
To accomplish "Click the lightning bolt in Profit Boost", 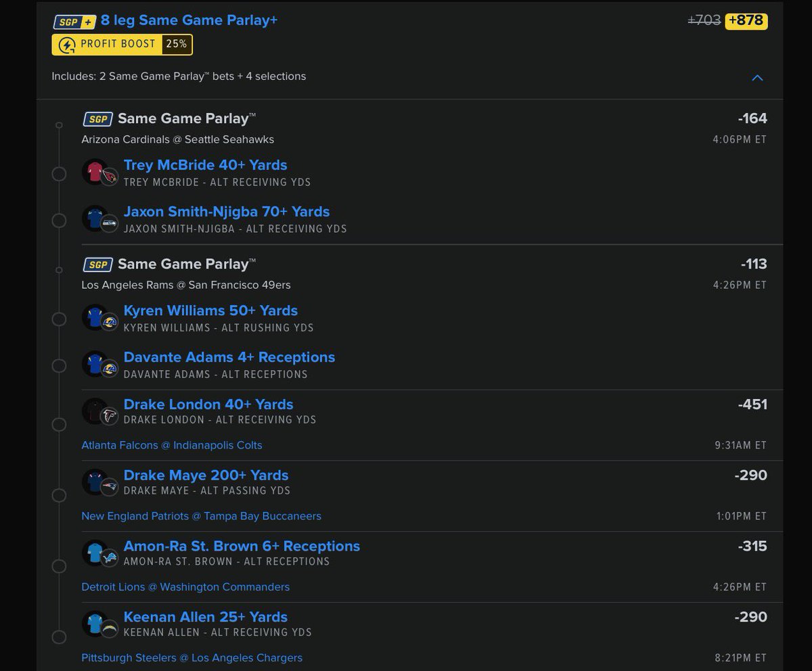I will click(x=66, y=44).
